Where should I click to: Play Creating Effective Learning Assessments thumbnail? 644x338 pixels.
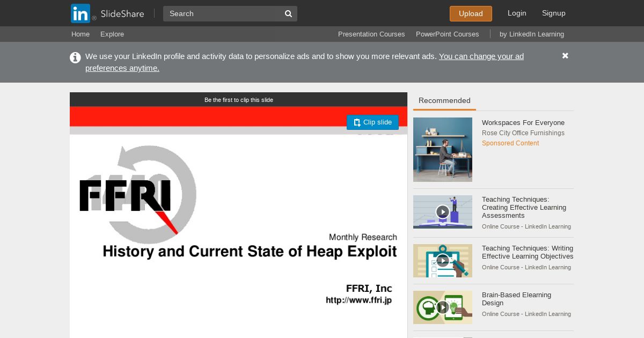443,212
